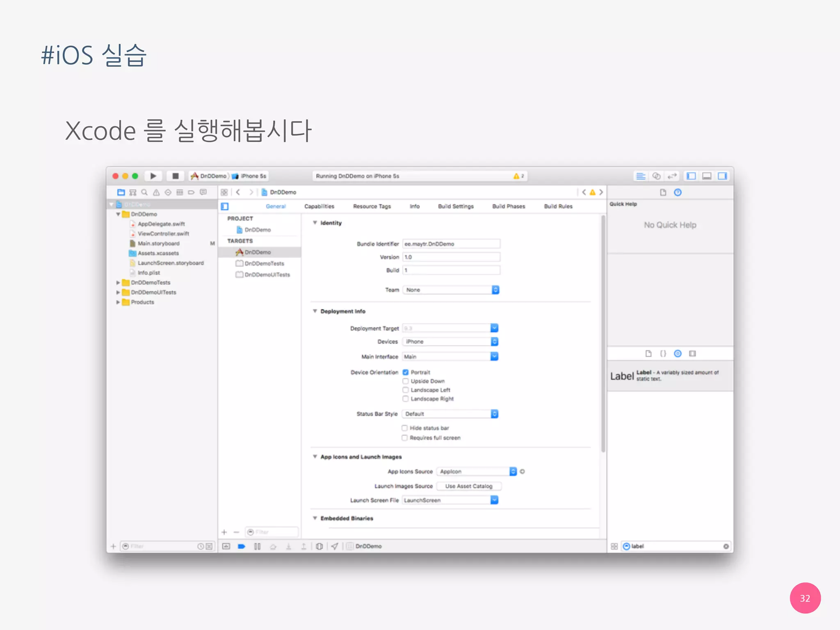Image resolution: width=840 pixels, height=630 pixels.
Task: Open the Devices dropdown
Action: pyautogui.click(x=450, y=342)
